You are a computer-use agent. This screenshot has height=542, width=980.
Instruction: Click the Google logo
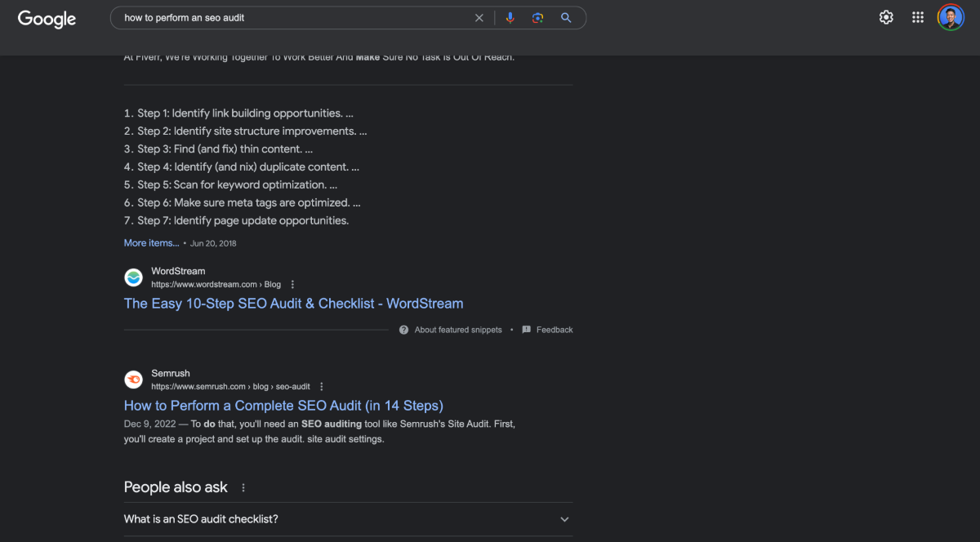(47, 18)
